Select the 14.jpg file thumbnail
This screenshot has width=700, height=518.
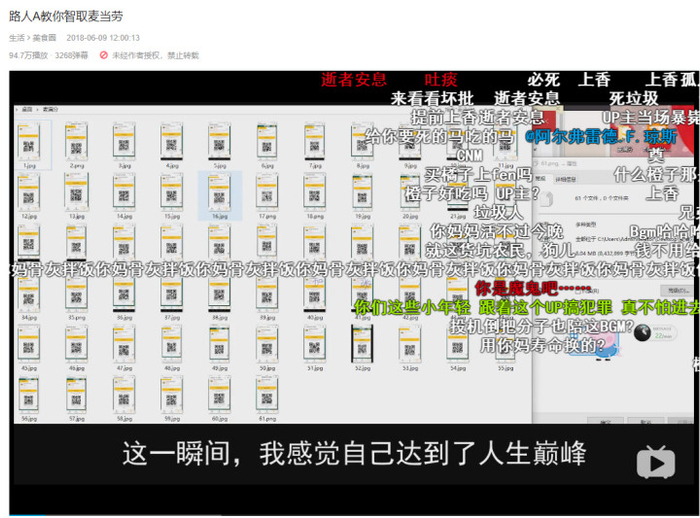(x=124, y=194)
